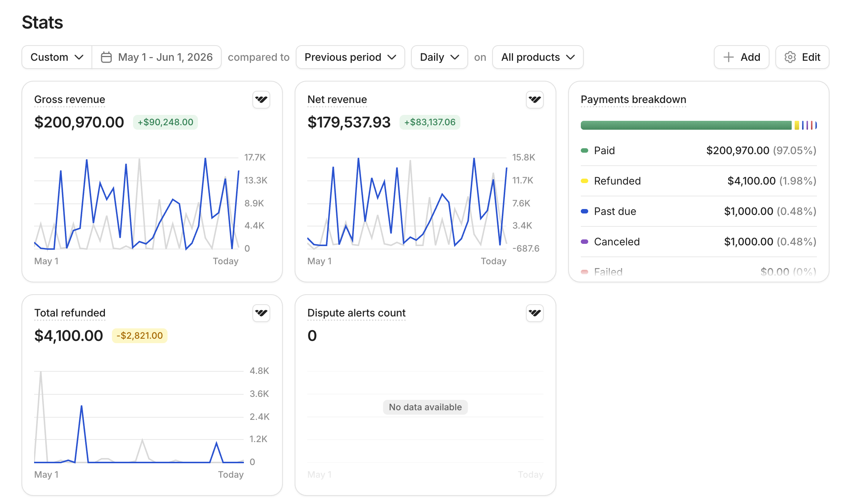Click the +$90,248.00 change badge
This screenshot has height=504, width=851.
coord(165,122)
